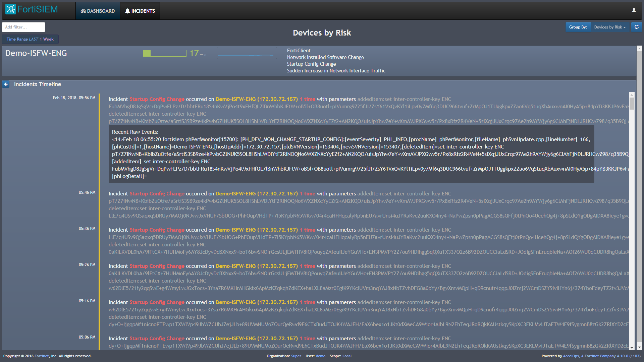This screenshot has width=644, height=362.
Task: Click the Demo-ISFW-ENG device header name
Action: [x=36, y=53]
